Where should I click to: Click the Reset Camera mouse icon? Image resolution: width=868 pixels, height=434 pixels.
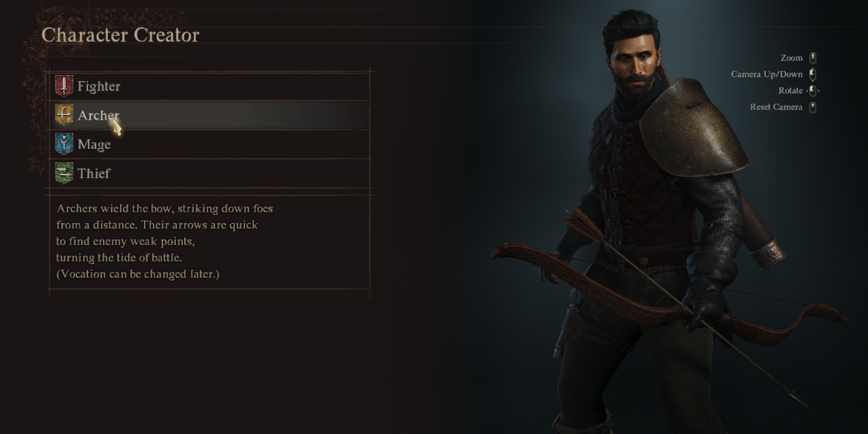[x=812, y=107]
